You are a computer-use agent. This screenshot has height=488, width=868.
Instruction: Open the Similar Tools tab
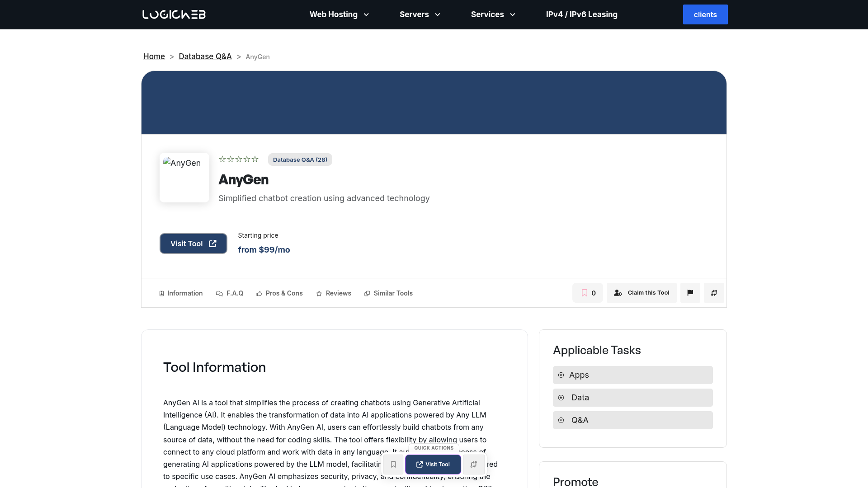(388, 293)
